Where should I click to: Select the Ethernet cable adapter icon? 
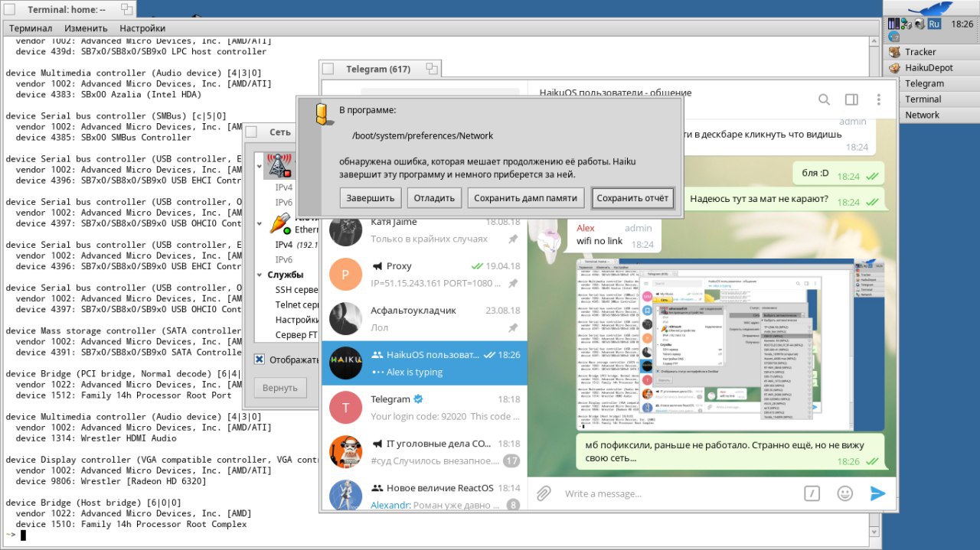coord(281,223)
